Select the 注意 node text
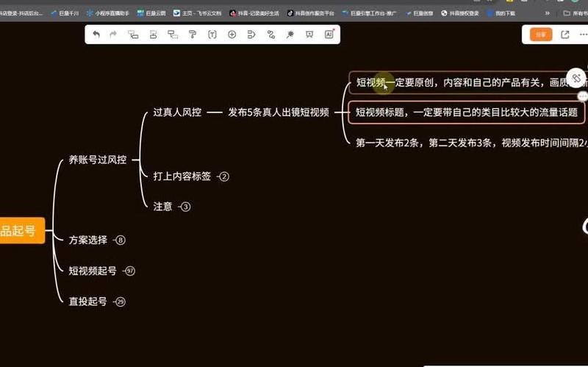 point(162,207)
